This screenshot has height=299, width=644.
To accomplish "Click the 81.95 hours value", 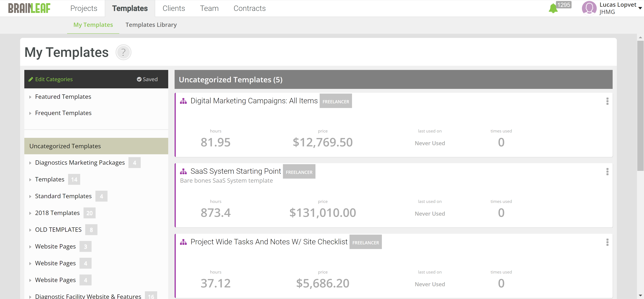I will pos(216,142).
